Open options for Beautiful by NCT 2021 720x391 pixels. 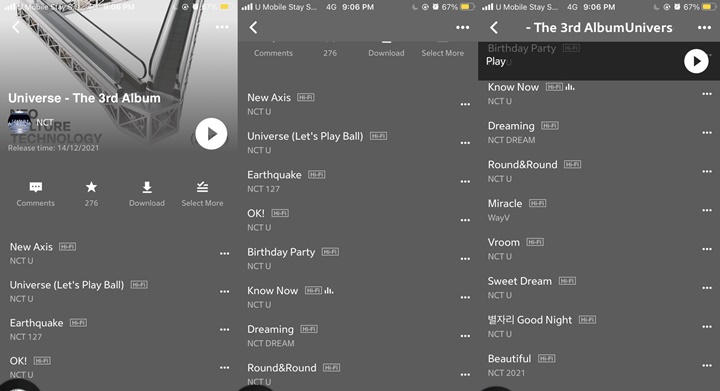pyautogui.click(x=707, y=365)
